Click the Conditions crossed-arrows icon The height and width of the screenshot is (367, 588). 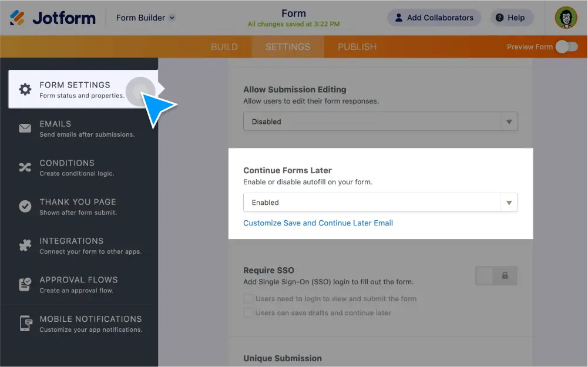tap(25, 167)
